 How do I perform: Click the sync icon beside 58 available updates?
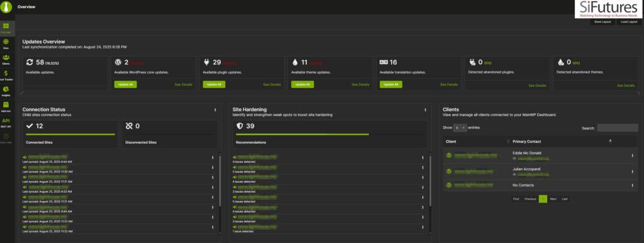pos(29,62)
